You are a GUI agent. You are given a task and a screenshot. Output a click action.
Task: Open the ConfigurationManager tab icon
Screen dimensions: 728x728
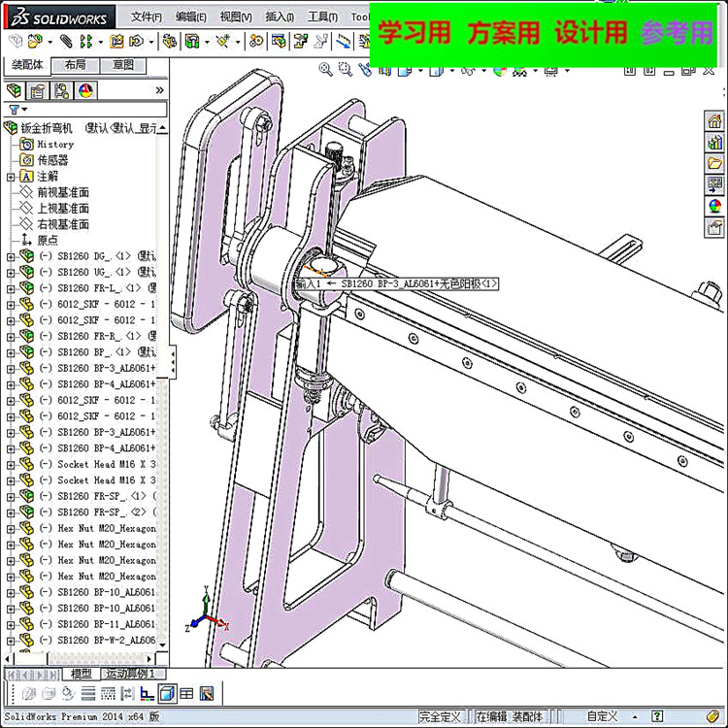[x=61, y=90]
